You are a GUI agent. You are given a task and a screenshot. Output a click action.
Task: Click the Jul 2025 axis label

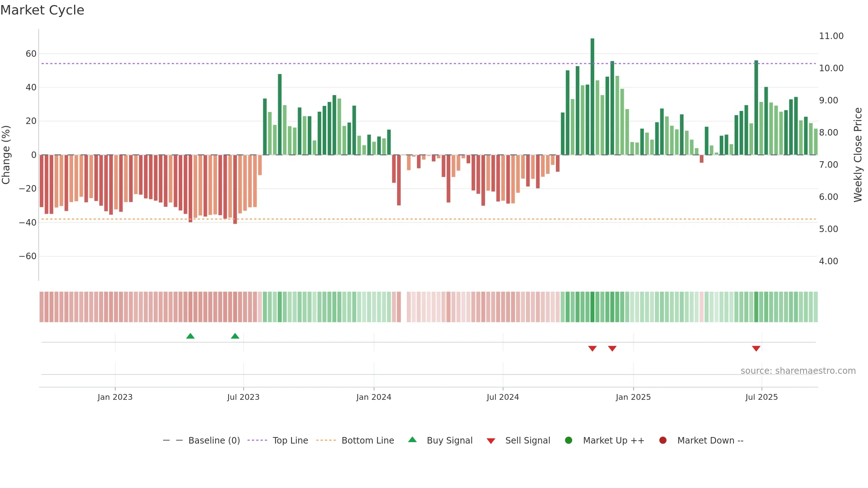click(x=762, y=397)
